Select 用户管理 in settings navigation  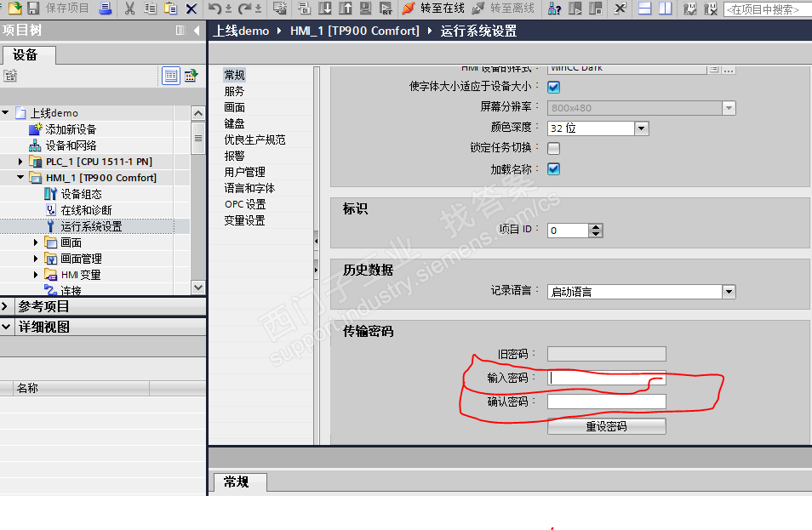[244, 172]
